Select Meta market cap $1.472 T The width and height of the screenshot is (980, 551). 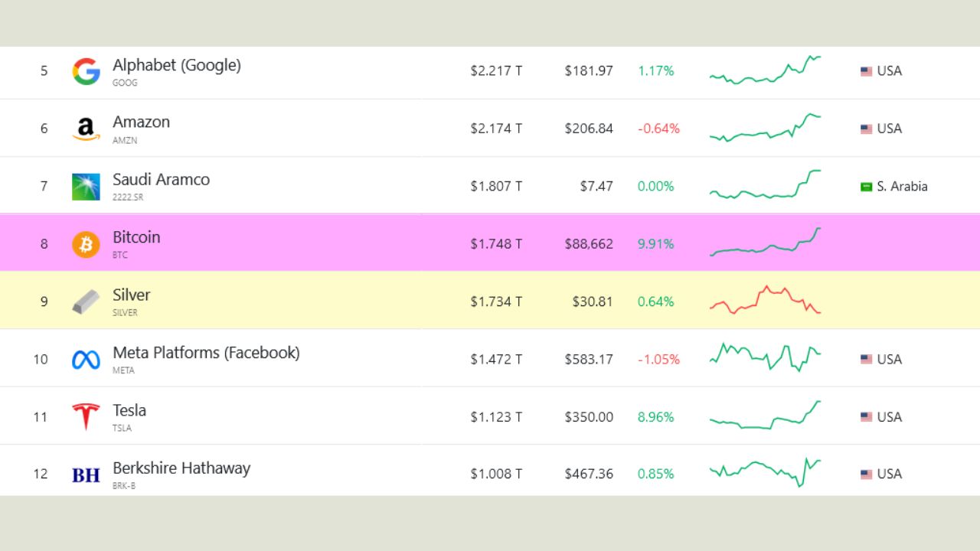coord(496,359)
